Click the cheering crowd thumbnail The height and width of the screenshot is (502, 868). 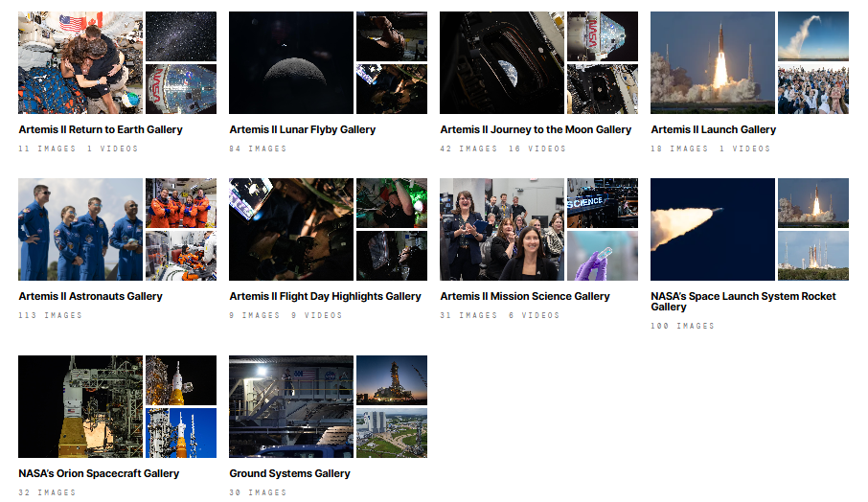(812, 89)
